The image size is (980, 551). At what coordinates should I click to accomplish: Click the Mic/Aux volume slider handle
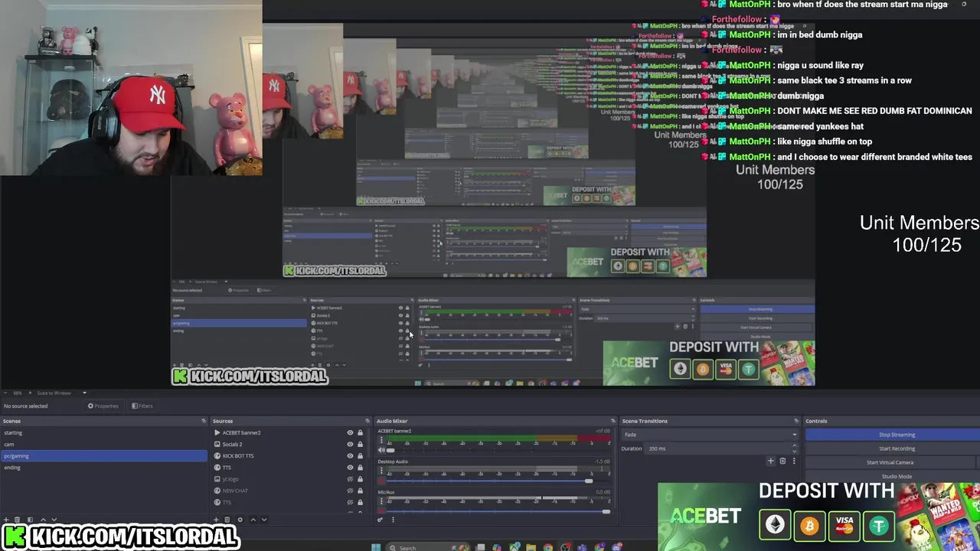tap(606, 511)
